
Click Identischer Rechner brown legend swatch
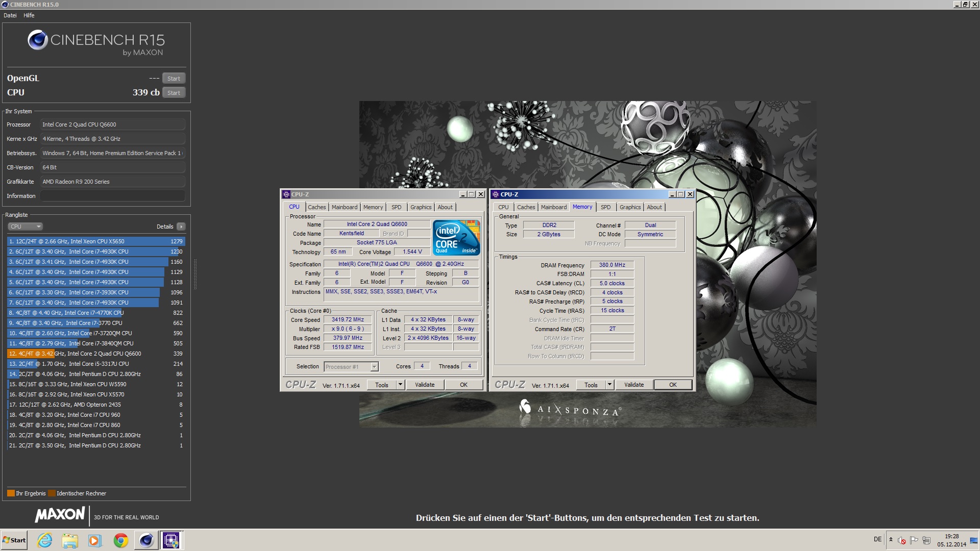[x=52, y=493]
